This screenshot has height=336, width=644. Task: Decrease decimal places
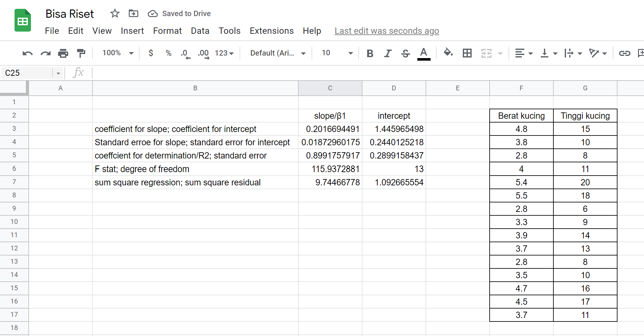(185, 53)
